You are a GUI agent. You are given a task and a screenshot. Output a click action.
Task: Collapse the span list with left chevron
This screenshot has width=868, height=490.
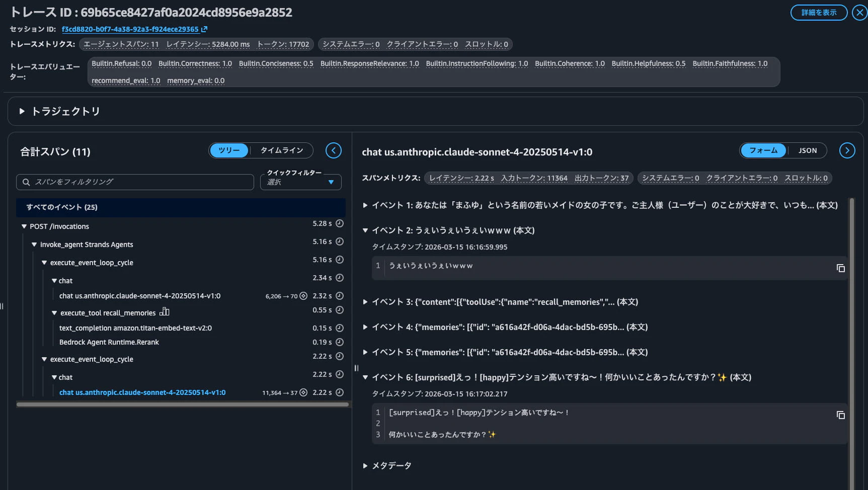[x=334, y=150]
